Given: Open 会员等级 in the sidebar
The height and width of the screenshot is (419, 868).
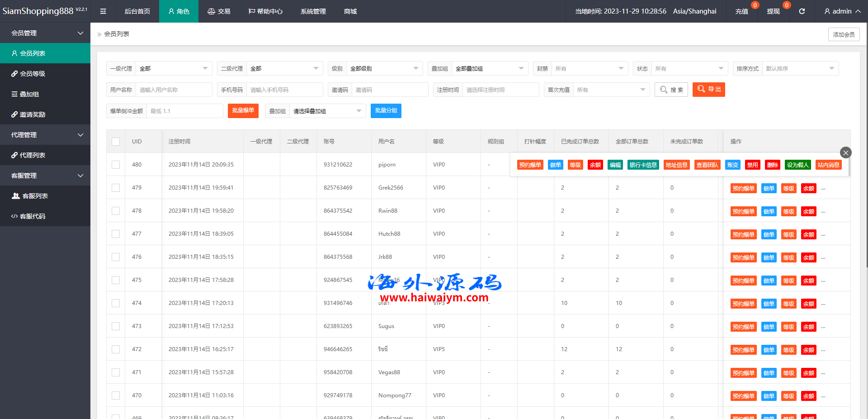Looking at the screenshot, I should (33, 74).
